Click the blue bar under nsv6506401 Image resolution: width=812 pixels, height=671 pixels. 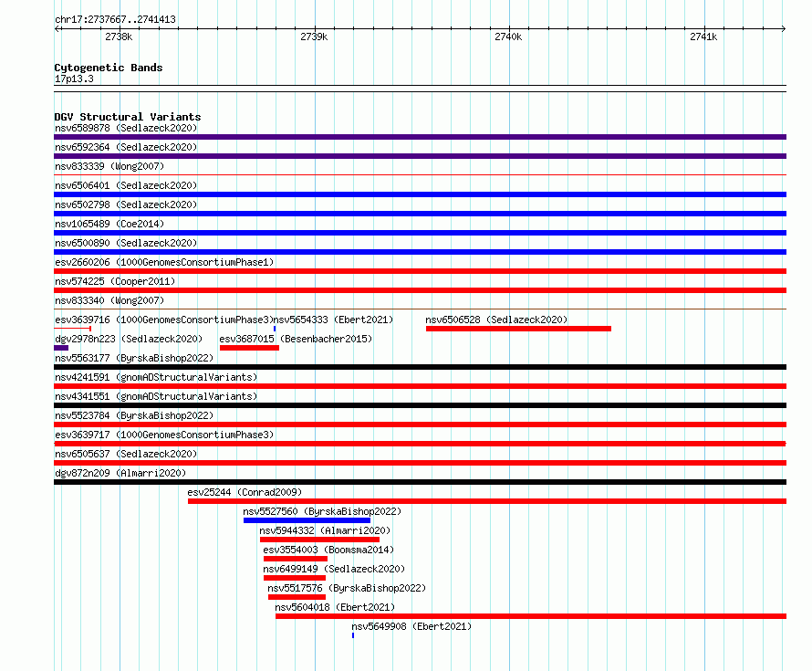click(x=420, y=194)
